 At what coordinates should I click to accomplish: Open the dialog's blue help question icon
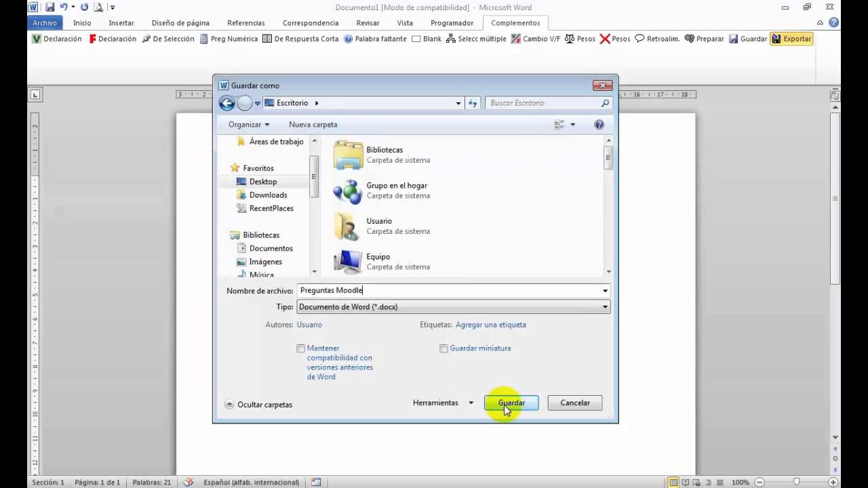[x=599, y=125]
